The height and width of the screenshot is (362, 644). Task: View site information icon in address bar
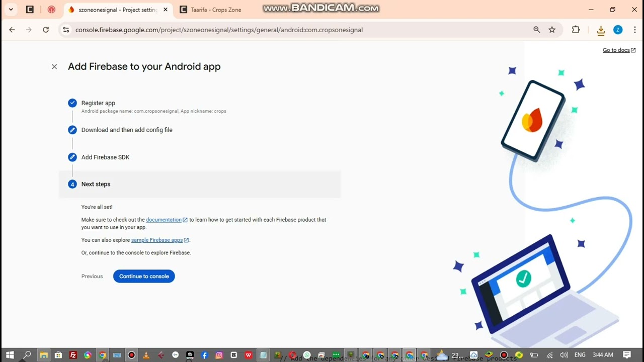tap(66, 30)
